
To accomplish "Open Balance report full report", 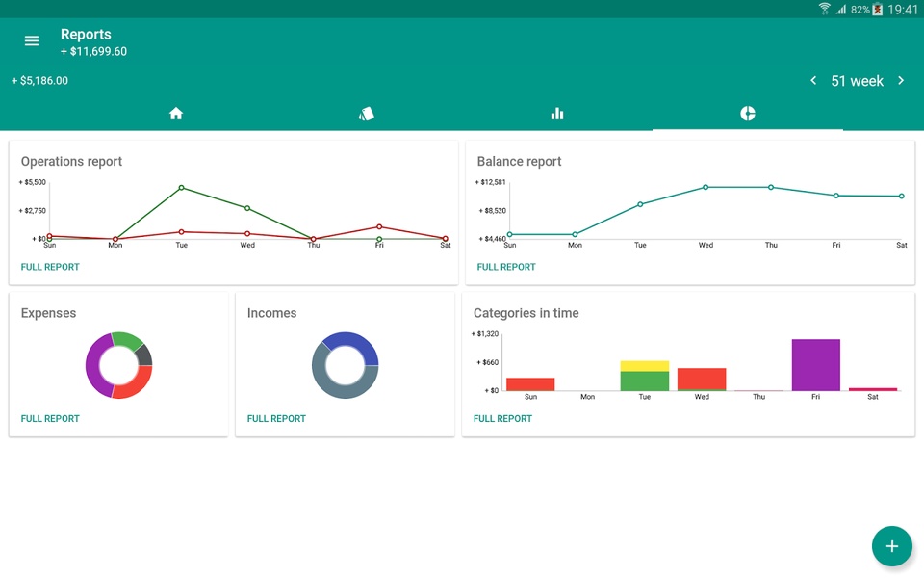I will tap(506, 267).
